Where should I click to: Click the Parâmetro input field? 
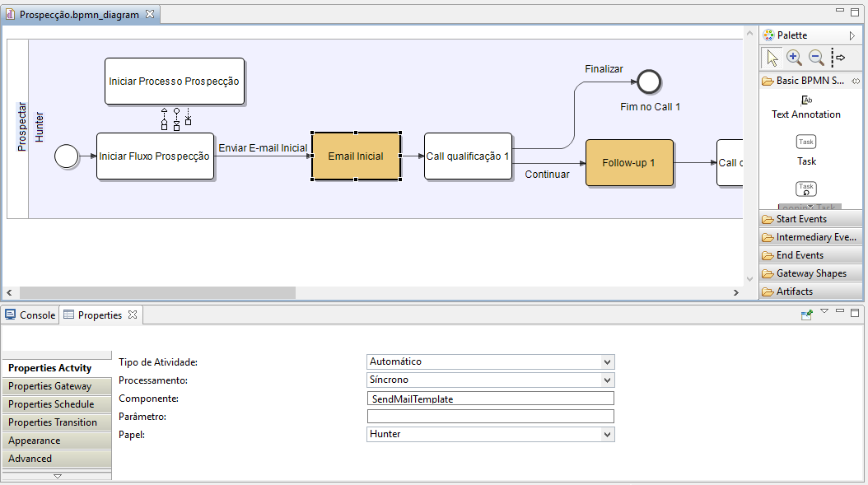click(x=491, y=417)
